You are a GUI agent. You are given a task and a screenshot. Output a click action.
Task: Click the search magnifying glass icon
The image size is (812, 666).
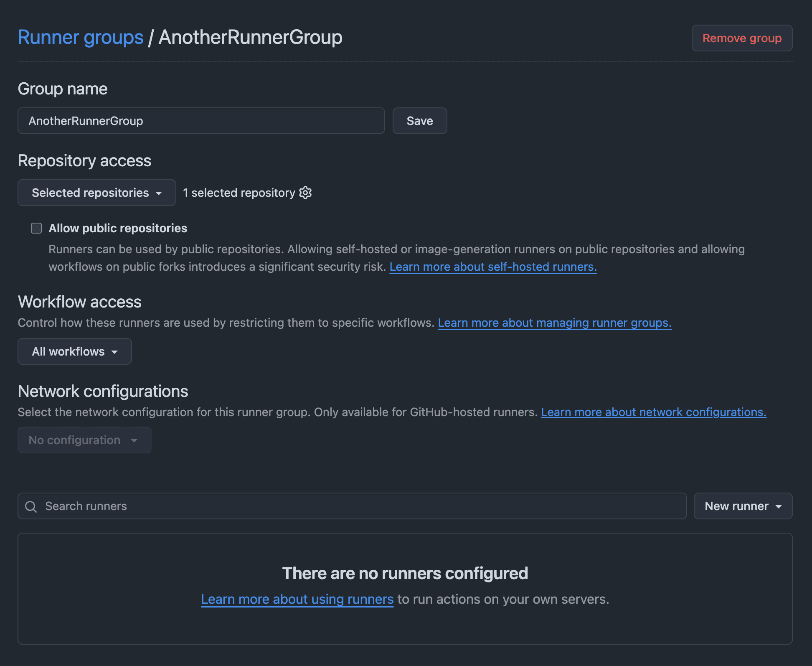[x=31, y=506]
